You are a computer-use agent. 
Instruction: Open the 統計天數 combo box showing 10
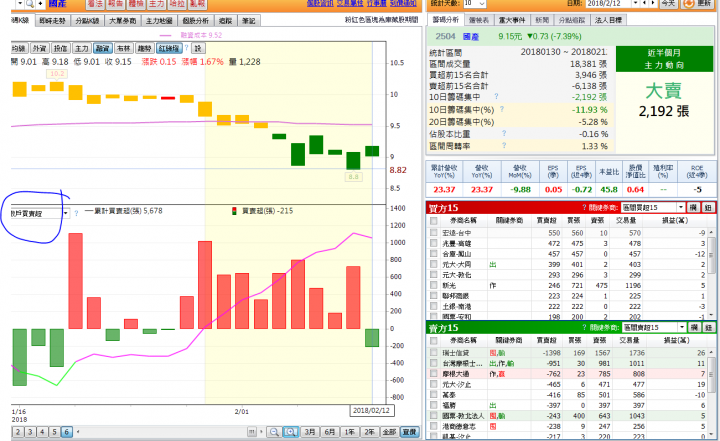point(474,4)
